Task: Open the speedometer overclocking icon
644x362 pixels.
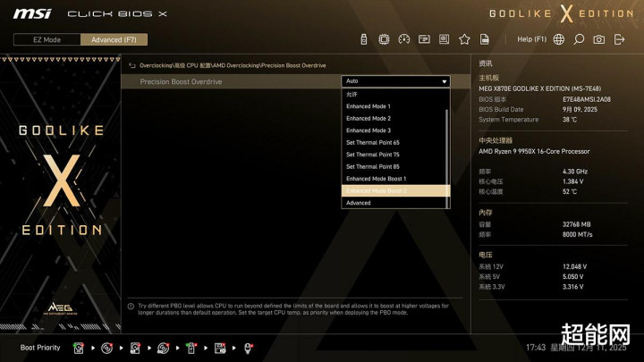Action: 403,39
